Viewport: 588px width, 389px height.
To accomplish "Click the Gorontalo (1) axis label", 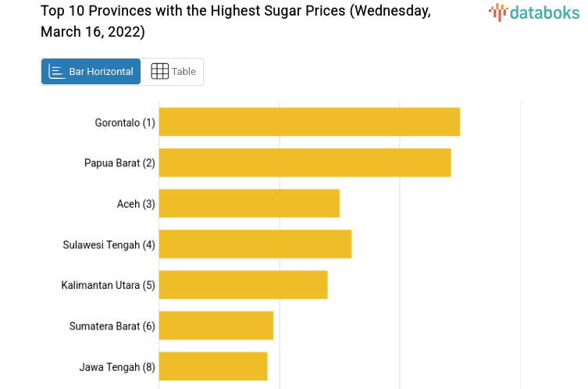I will 125,123.
